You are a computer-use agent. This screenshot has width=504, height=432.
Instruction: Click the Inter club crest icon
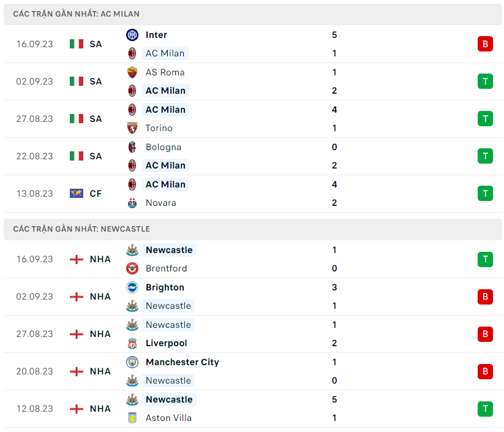click(x=132, y=35)
